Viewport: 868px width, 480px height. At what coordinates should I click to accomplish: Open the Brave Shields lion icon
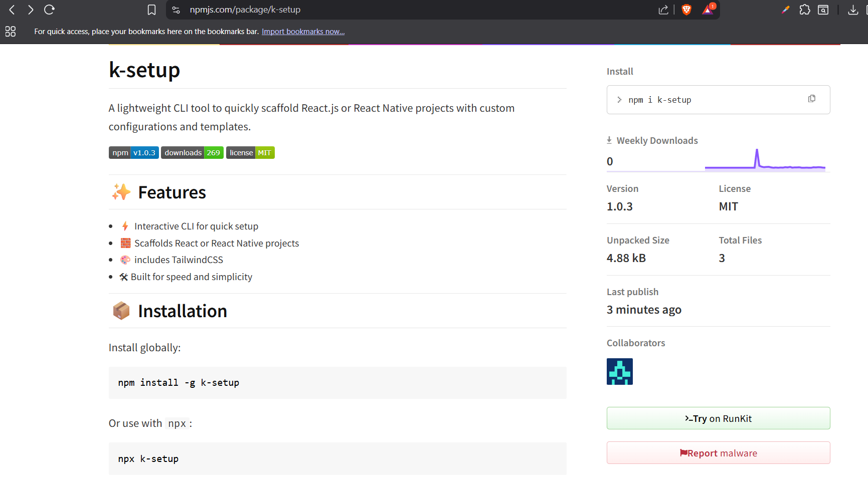[686, 10]
